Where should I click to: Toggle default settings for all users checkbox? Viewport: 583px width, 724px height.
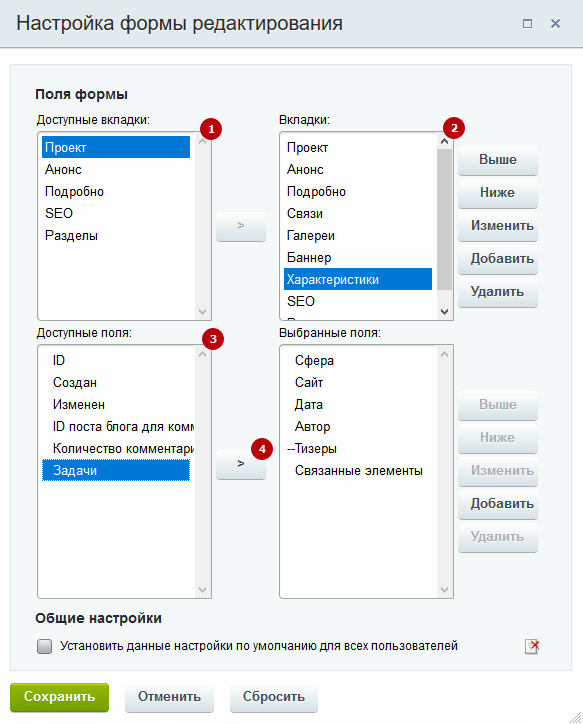(x=44, y=646)
